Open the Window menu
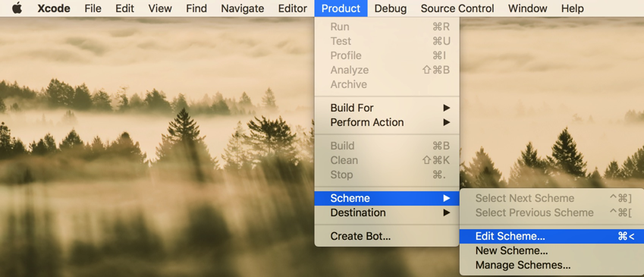This screenshot has height=277, width=644. (x=527, y=8)
